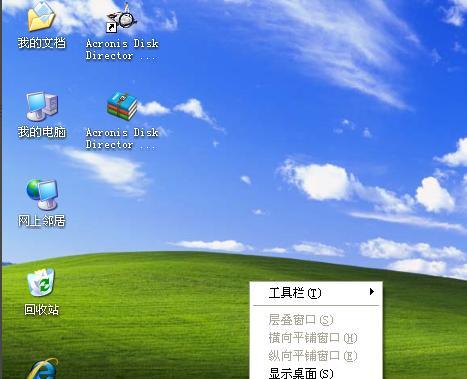Open the Acronis Disk Director shortcut icon

[x=121, y=18]
